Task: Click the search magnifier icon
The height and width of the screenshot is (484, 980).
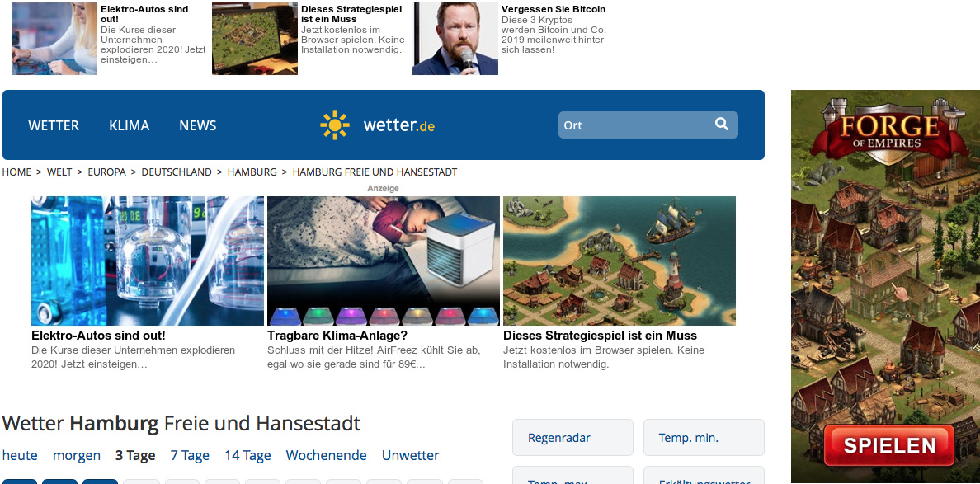Action: 722,124
